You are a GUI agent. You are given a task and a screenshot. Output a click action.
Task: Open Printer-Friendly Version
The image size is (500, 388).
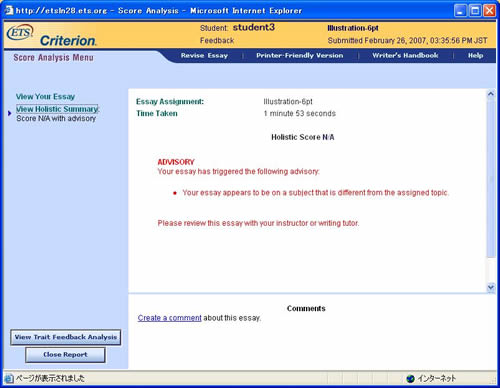299,56
